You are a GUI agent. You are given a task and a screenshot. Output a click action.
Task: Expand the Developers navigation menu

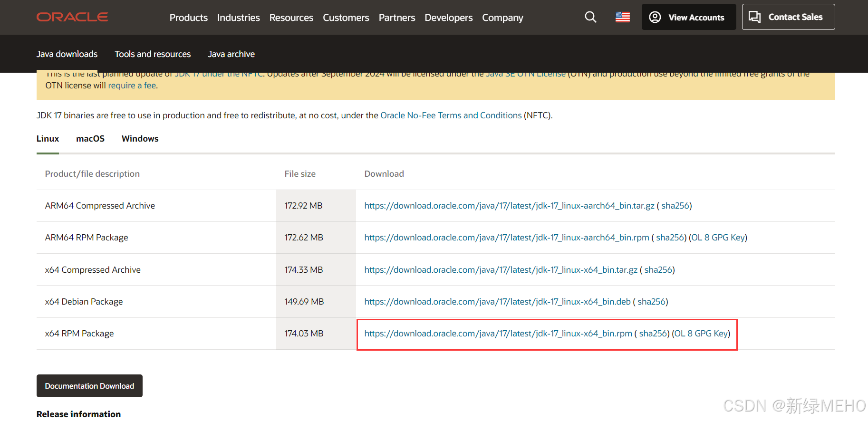click(x=448, y=18)
